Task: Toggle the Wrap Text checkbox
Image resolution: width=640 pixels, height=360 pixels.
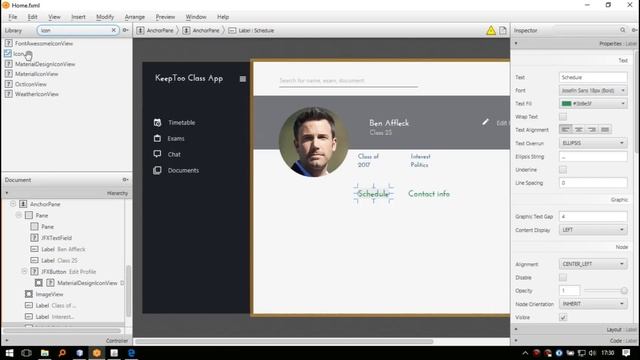Action: click(x=563, y=117)
